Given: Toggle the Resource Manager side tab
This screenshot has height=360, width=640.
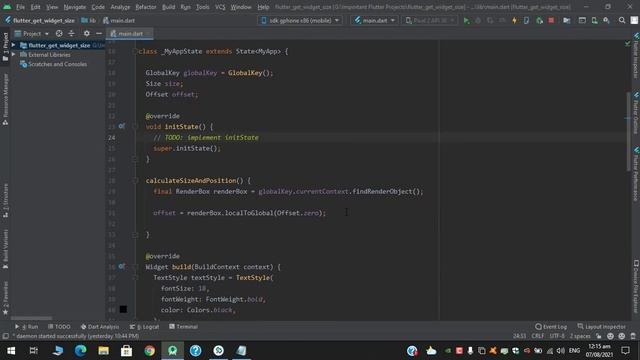Looking at the screenshot, I should click(x=5, y=99).
